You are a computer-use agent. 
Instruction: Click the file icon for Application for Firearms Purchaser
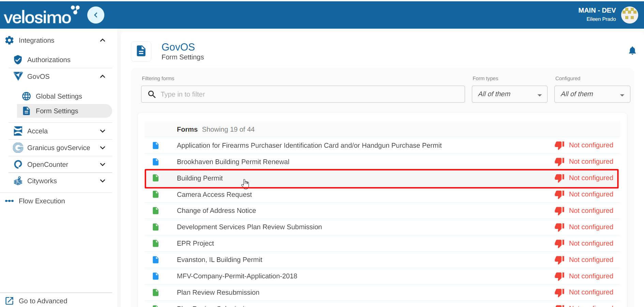click(156, 145)
